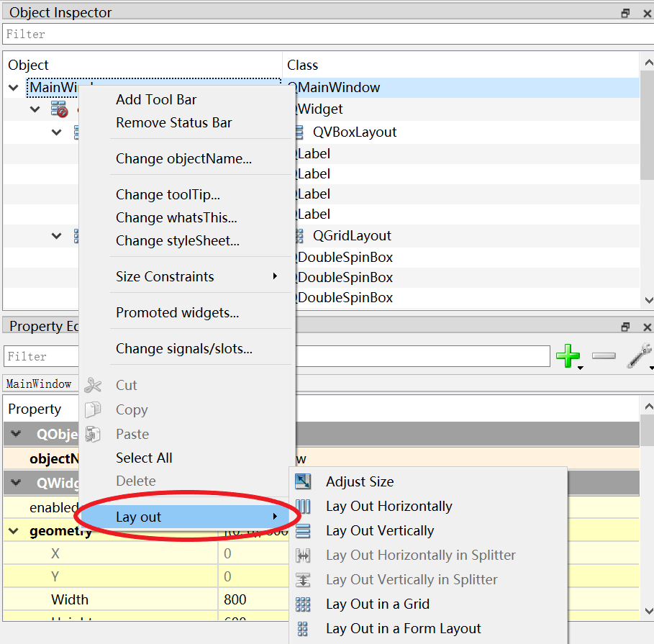The image size is (654, 644).
Task: Click the QVBoxLayout class icon
Action: coord(299,132)
